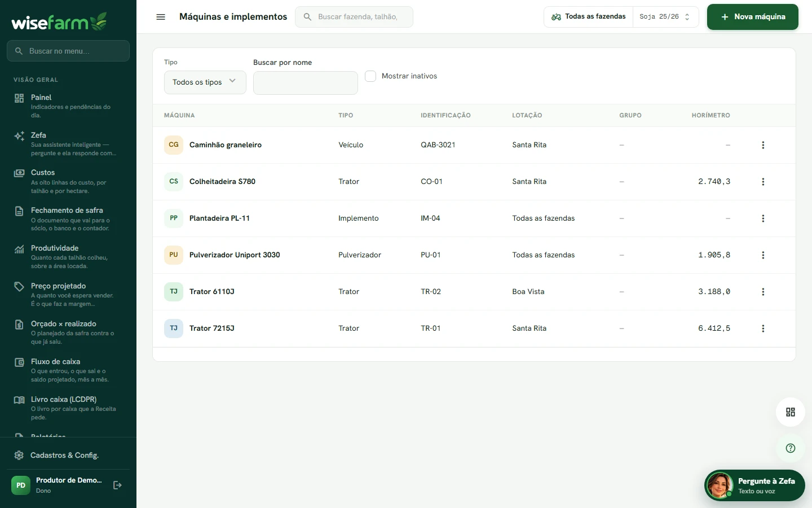Click the logout icon beside Produtor de Demo
Image resolution: width=812 pixels, height=508 pixels.
pyautogui.click(x=117, y=485)
